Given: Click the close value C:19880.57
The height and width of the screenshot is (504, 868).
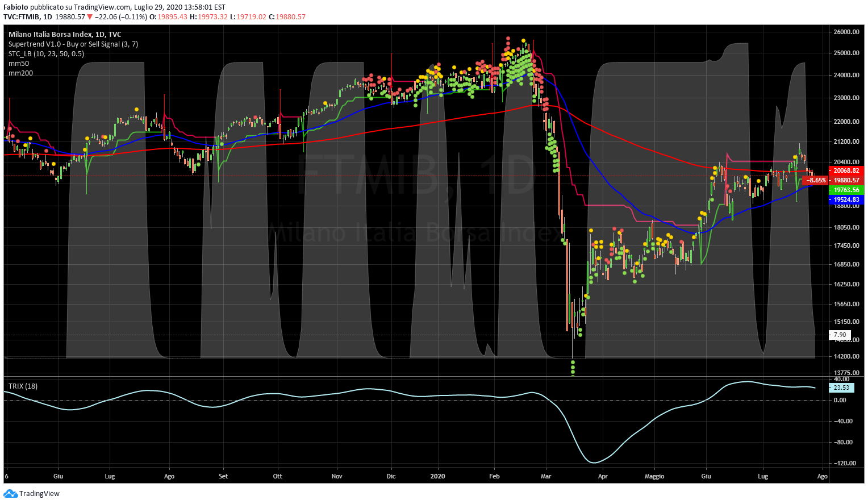Looking at the screenshot, I should point(287,17).
